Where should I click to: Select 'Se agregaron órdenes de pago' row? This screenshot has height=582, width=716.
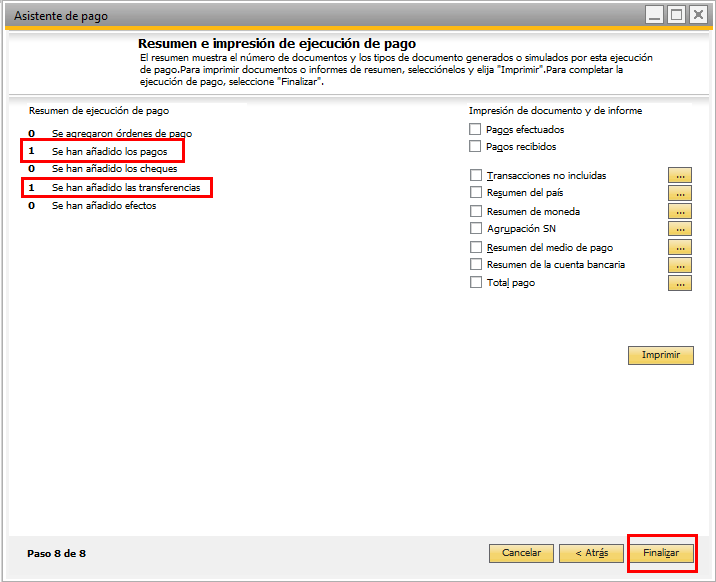click(110, 133)
